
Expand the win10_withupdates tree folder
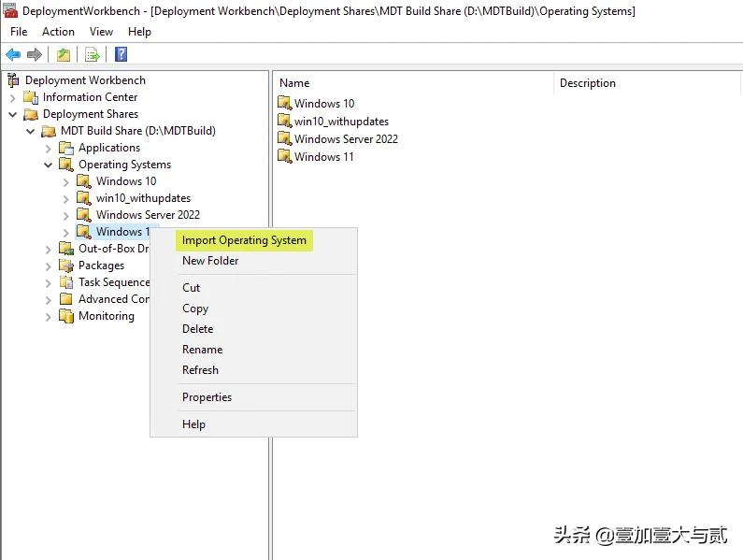click(65, 199)
